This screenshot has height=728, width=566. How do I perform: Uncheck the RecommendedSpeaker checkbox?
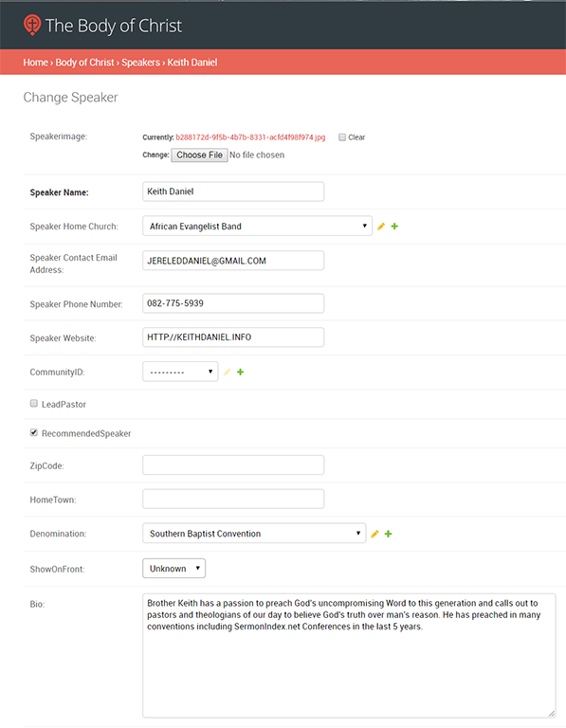(x=34, y=432)
